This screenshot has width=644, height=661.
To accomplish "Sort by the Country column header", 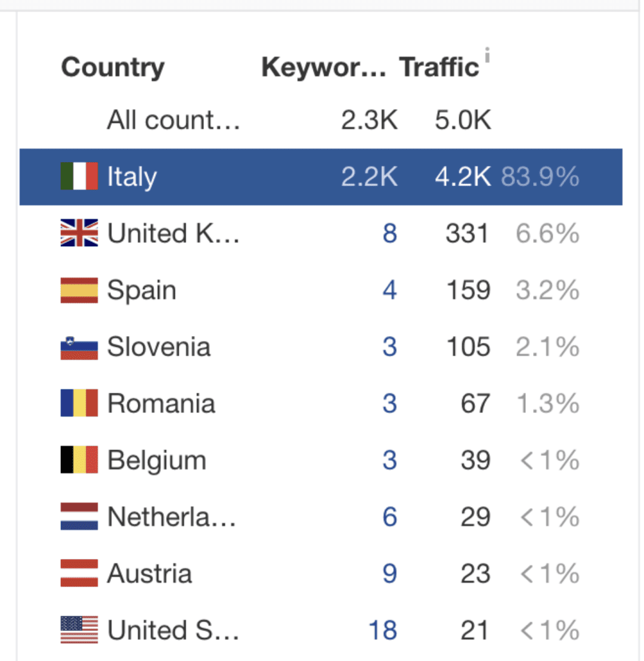I will 113,67.
